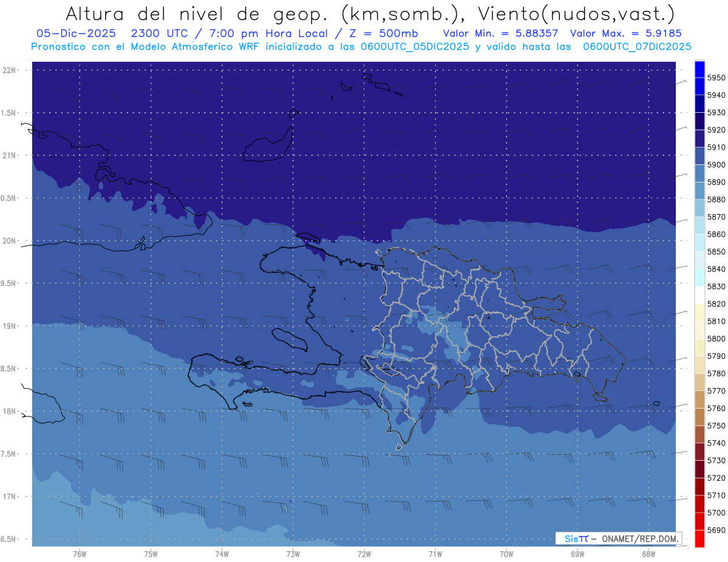Image resolution: width=728 pixels, height=562 pixels.
Task: Click the '1.5N' latitude label
Action: pos(9,113)
